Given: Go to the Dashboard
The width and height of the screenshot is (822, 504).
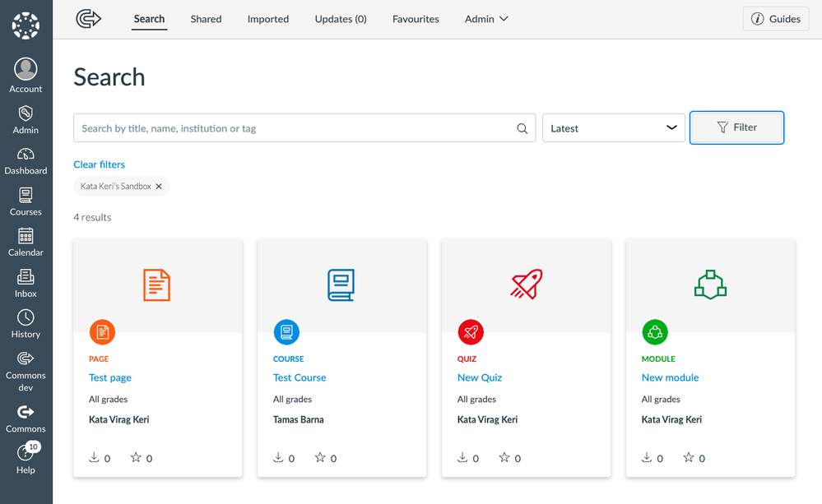Looking at the screenshot, I should (26, 161).
